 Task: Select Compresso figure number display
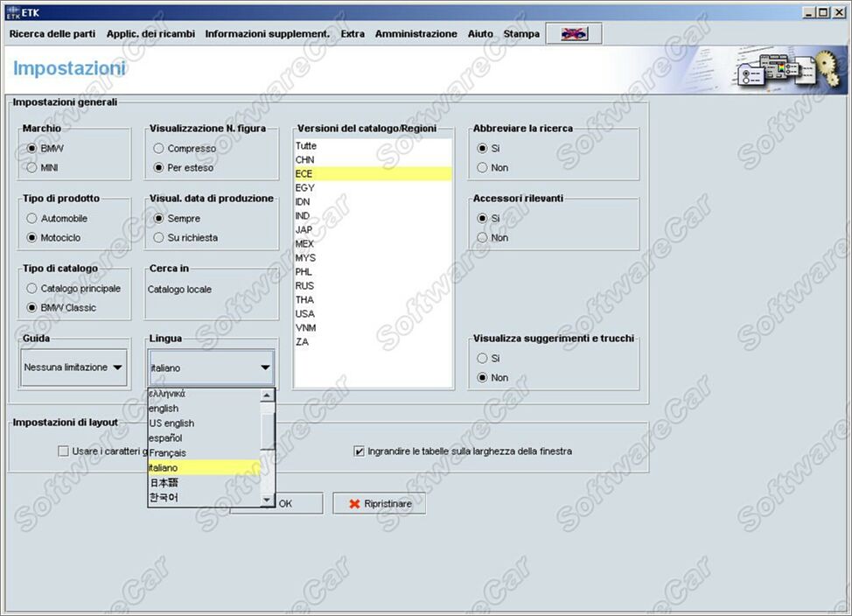click(158, 148)
